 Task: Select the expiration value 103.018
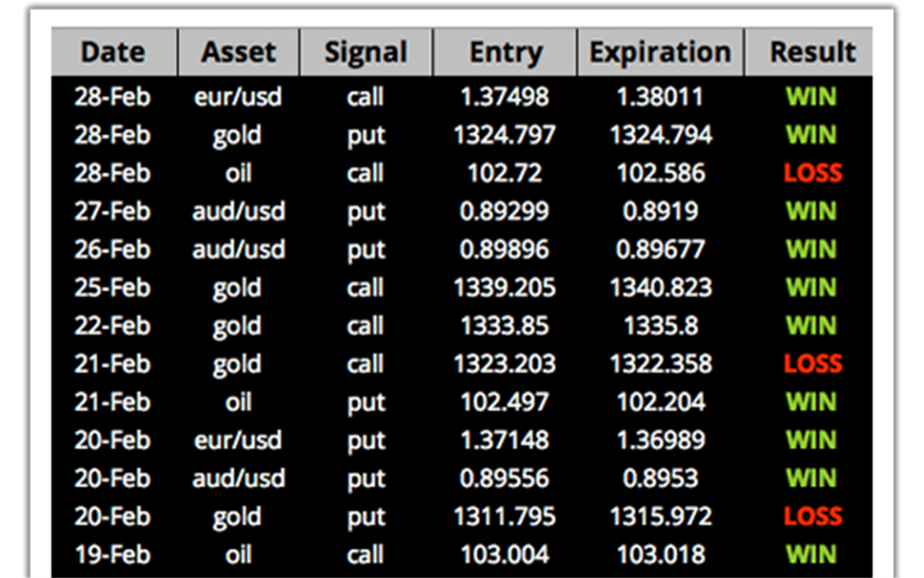pos(661,555)
